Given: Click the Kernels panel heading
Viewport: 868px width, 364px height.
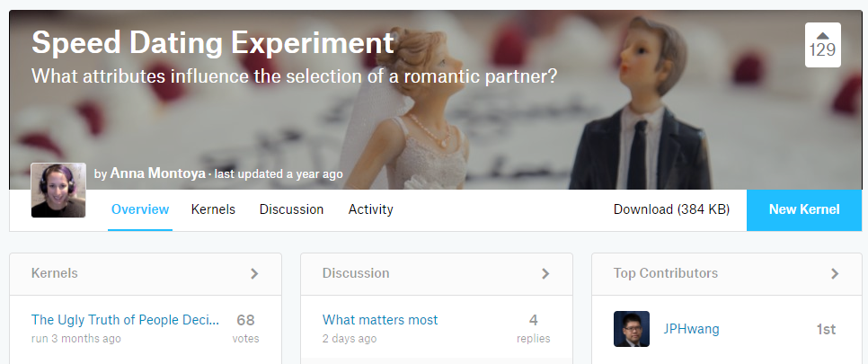Looking at the screenshot, I should 54,273.
